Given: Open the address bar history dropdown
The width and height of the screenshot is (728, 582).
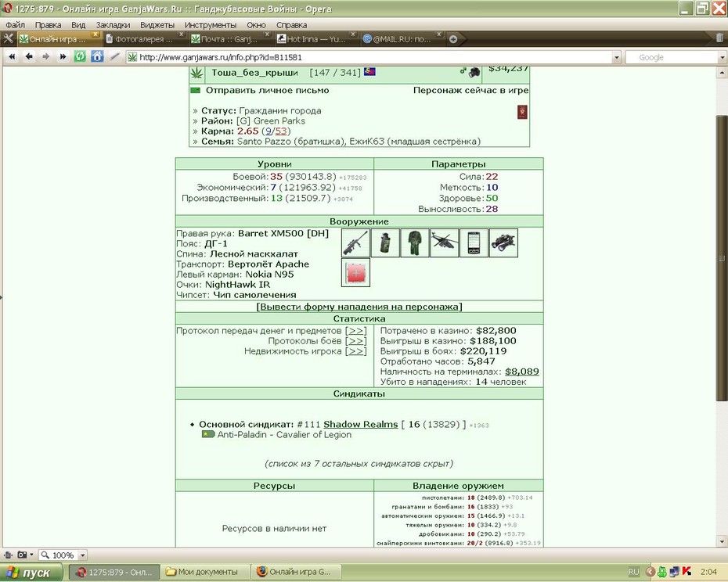Looking at the screenshot, I should click(x=617, y=57).
